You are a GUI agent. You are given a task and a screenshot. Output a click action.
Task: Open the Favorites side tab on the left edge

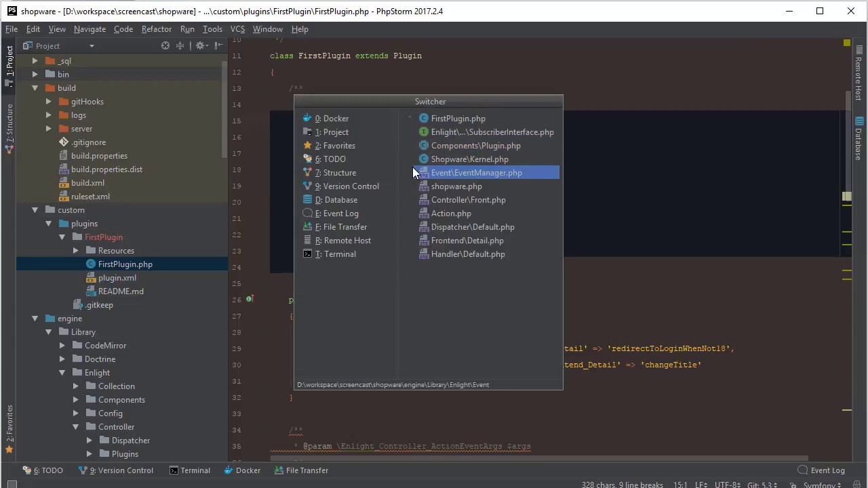(9, 428)
